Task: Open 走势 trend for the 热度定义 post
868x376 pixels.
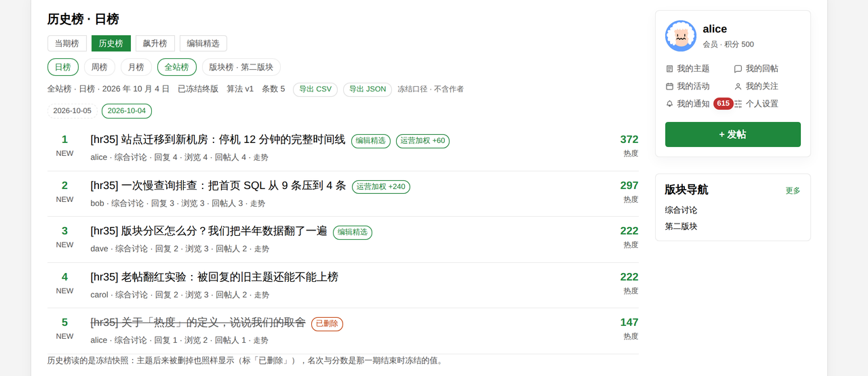Action: [x=260, y=340]
